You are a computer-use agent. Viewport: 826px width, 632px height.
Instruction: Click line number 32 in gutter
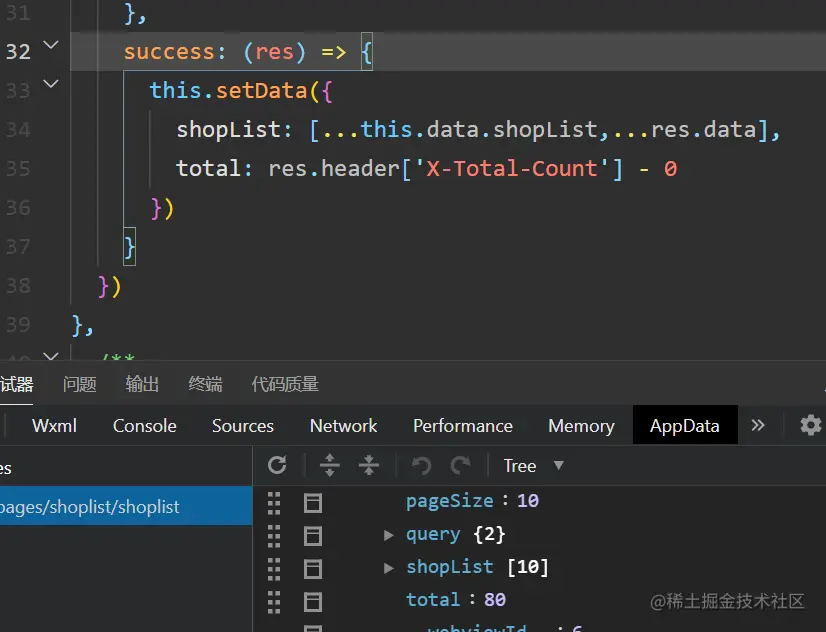tap(18, 52)
